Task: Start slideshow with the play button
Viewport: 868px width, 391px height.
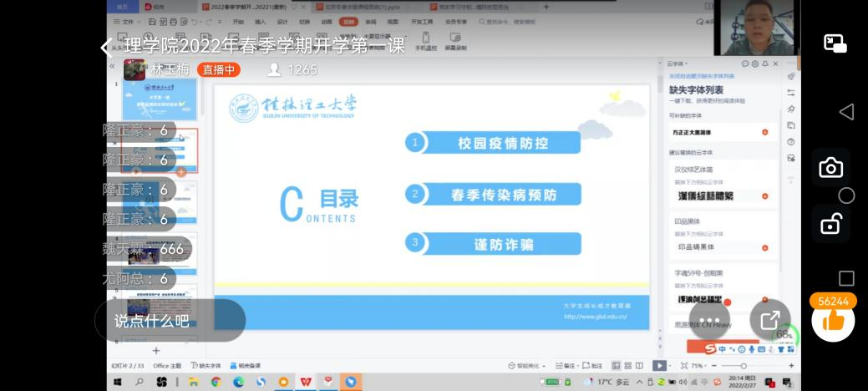Action: tap(659, 366)
